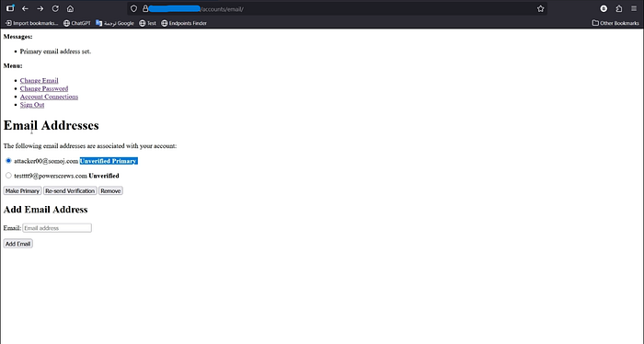Go forward to the next page
This screenshot has height=344, width=644.
click(x=40, y=8)
